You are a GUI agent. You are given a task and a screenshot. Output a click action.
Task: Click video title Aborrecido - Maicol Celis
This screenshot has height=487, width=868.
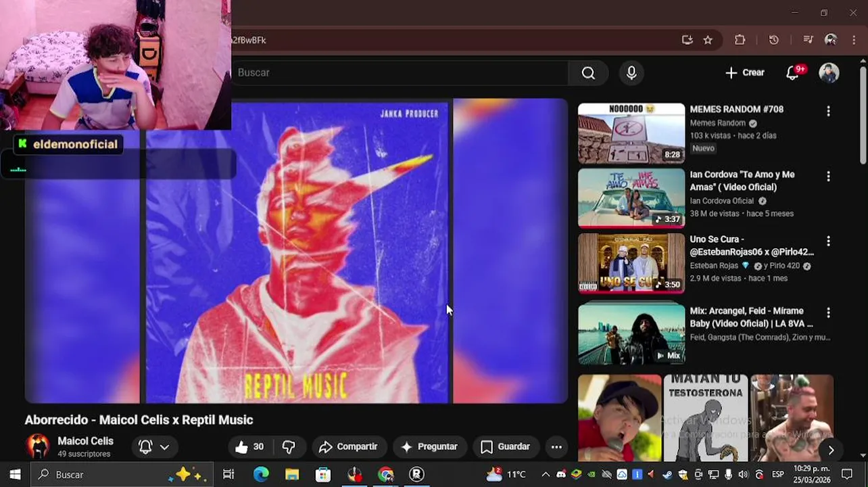(x=139, y=420)
